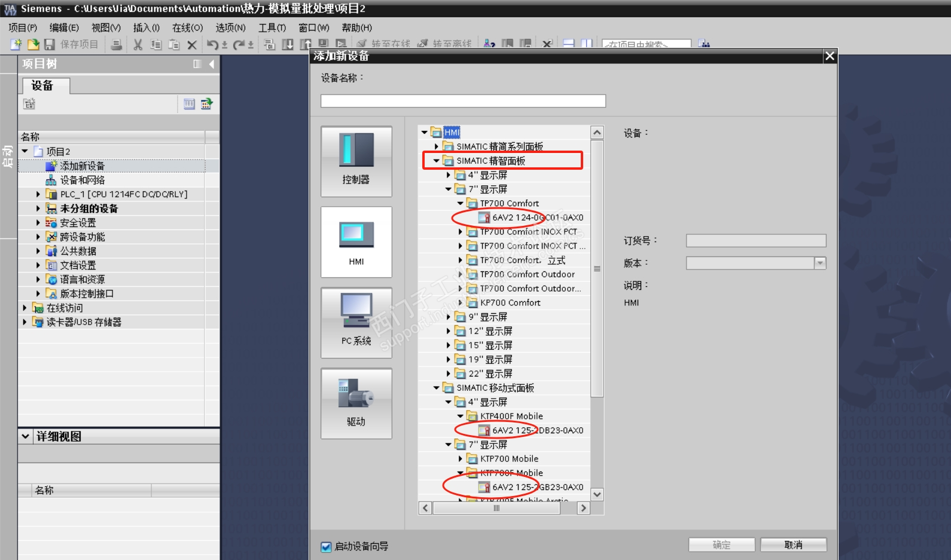Click the new project toolbar icon

(x=16, y=44)
